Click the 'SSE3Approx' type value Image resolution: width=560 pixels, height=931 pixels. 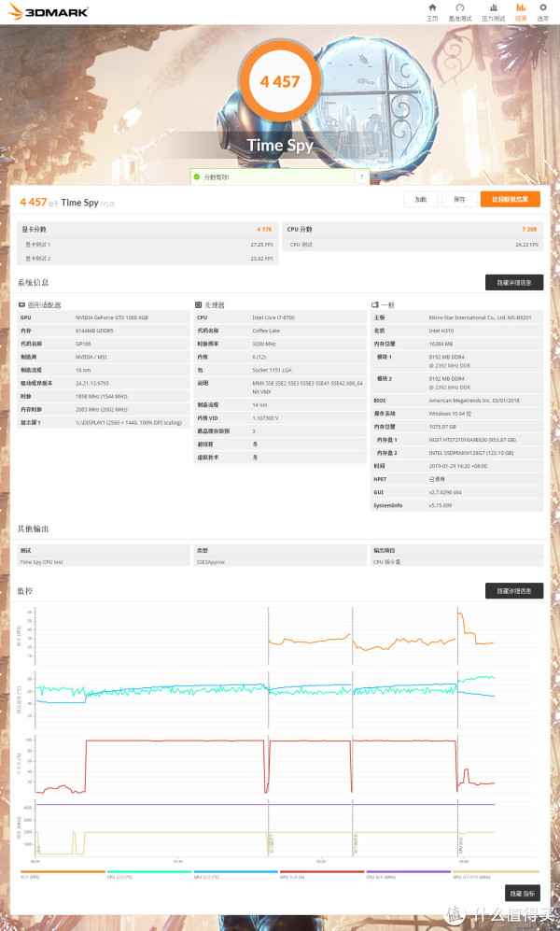click(211, 562)
